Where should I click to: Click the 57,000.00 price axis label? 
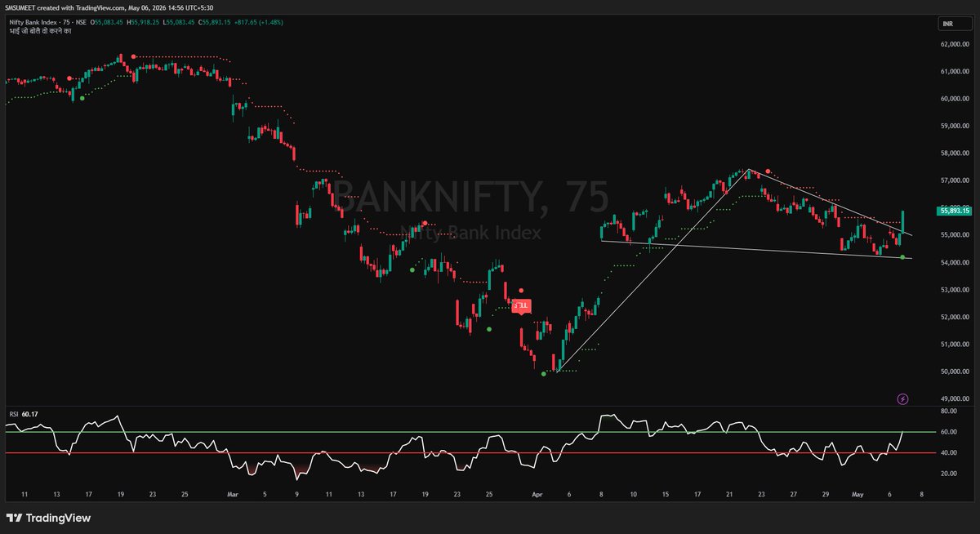955,180
